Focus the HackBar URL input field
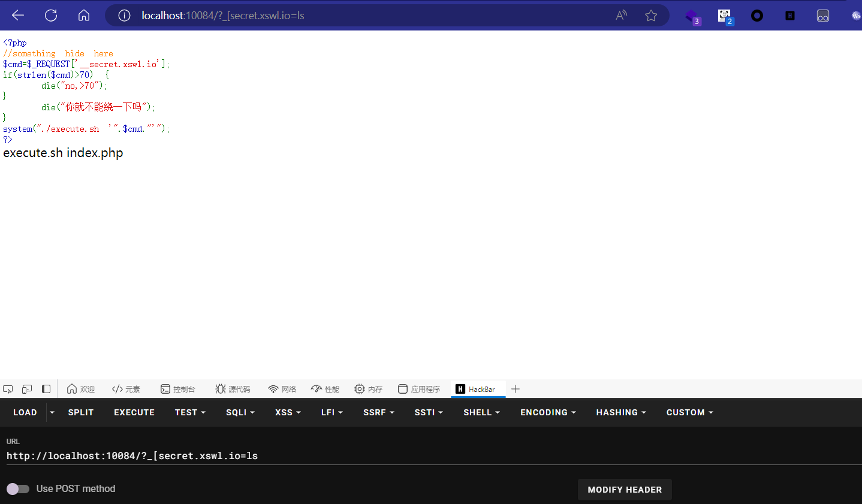The image size is (862, 504). [x=434, y=456]
